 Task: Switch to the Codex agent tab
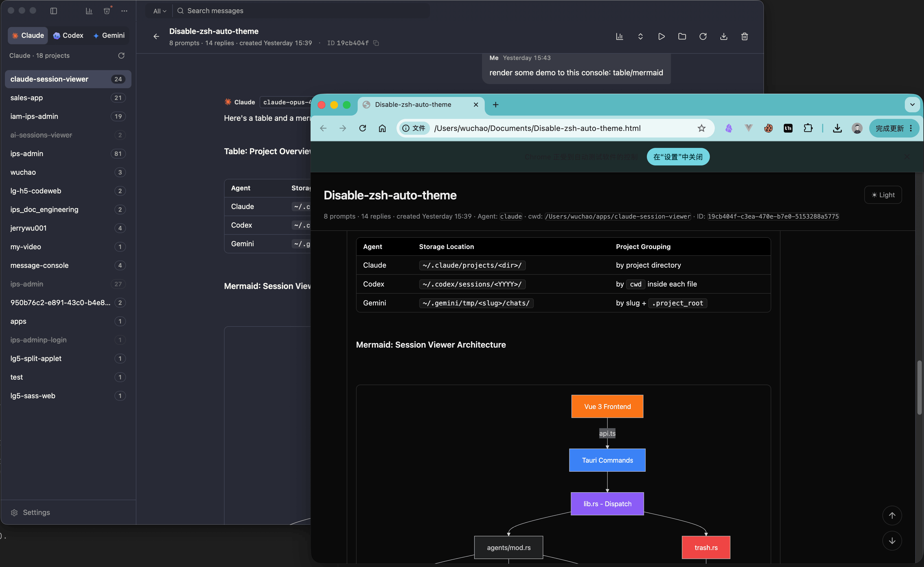coord(68,36)
